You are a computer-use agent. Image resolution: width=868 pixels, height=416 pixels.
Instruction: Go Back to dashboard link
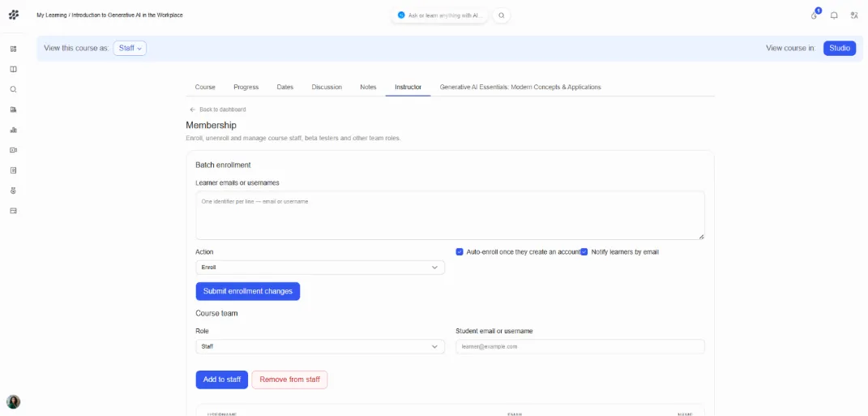pos(223,109)
